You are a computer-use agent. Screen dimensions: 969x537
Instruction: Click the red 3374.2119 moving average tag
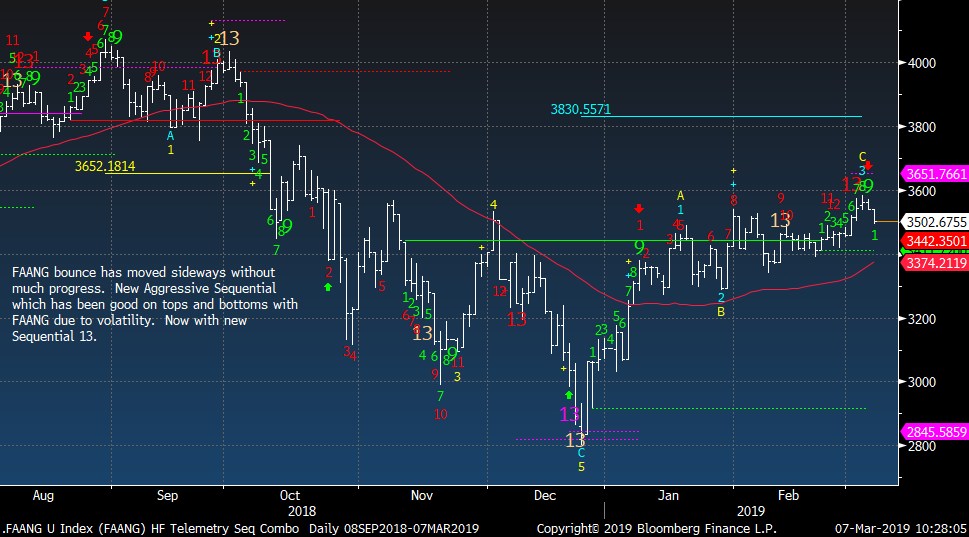pyautogui.click(x=936, y=264)
